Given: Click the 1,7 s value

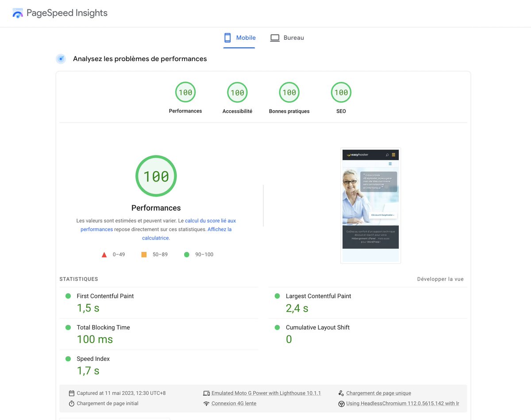Looking at the screenshot, I should [88, 371].
